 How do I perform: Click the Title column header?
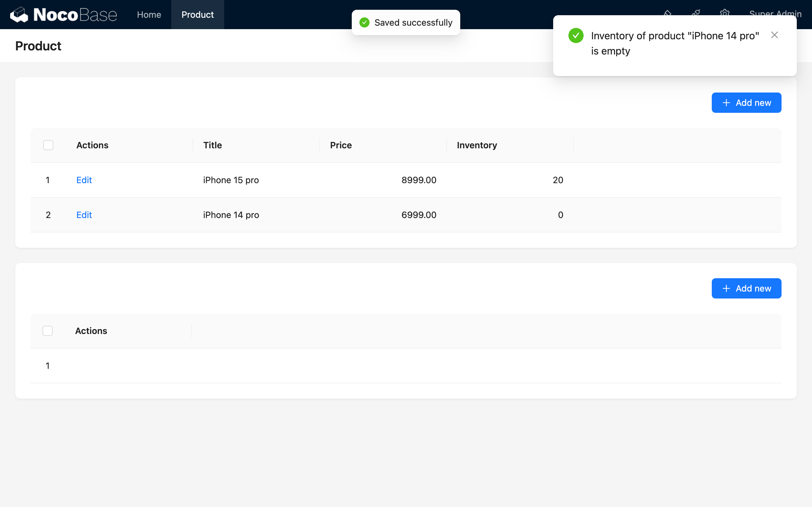pyautogui.click(x=212, y=145)
